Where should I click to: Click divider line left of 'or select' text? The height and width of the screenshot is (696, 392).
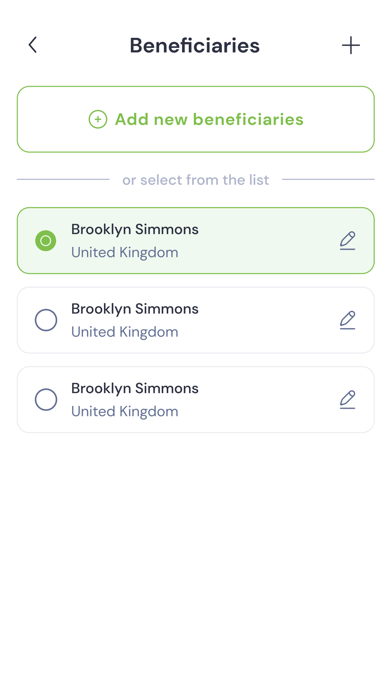(x=63, y=179)
